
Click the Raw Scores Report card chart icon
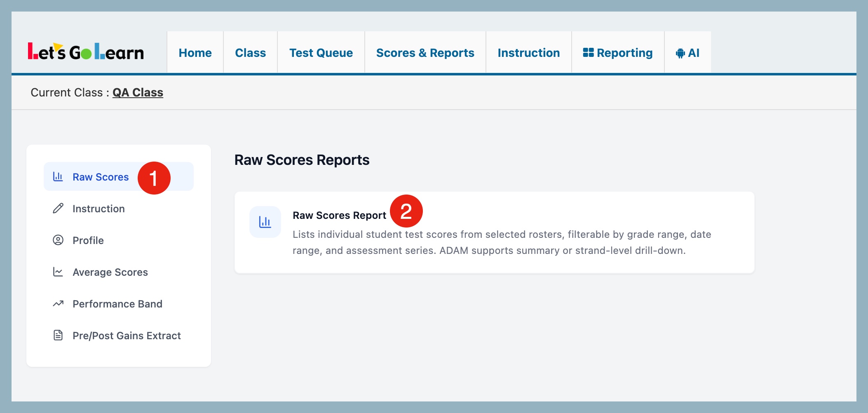point(265,222)
